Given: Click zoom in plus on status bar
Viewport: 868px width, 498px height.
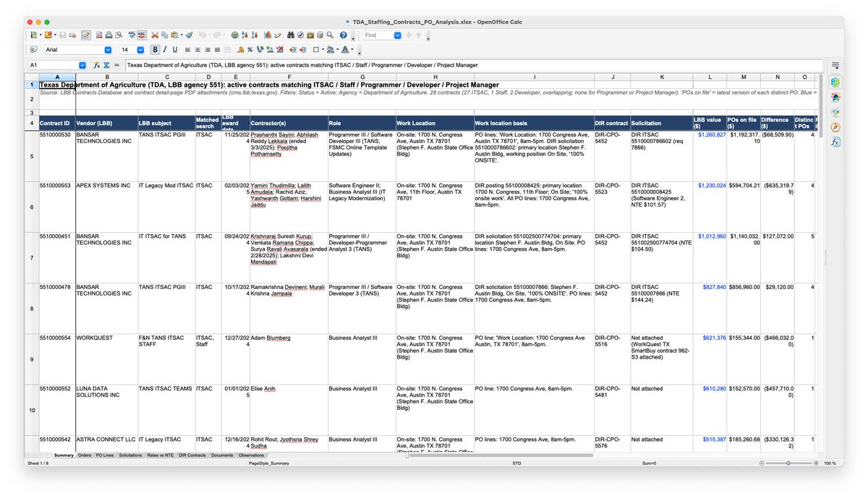Looking at the screenshot, I should click(816, 463).
